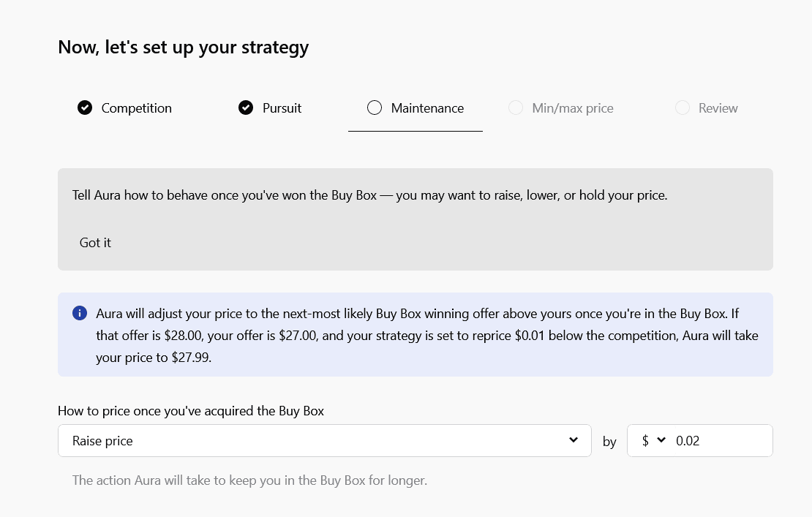Click the Review step circle

point(683,108)
